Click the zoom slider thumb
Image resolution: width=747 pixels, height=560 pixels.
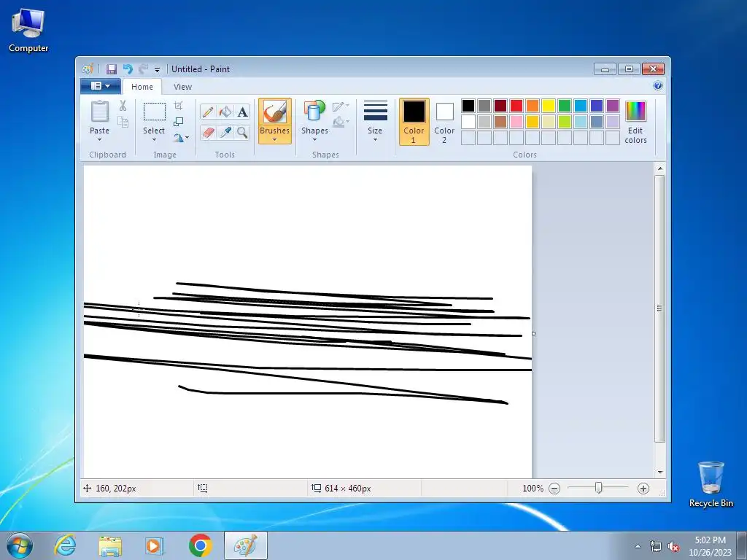point(599,488)
